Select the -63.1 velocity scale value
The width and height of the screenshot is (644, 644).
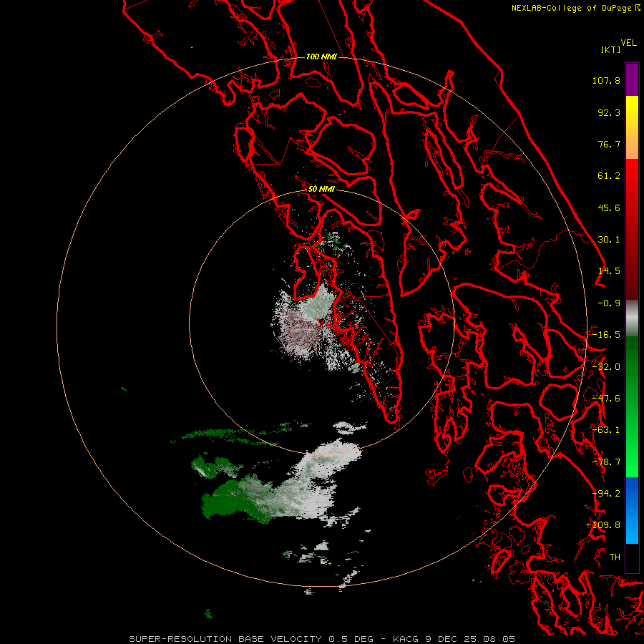tap(606, 430)
